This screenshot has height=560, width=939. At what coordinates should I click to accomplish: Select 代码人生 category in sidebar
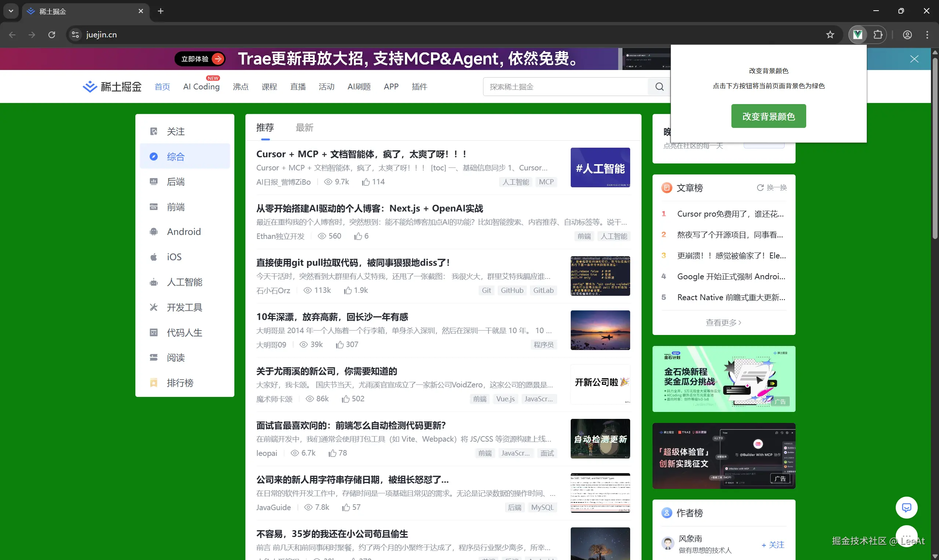point(184,332)
